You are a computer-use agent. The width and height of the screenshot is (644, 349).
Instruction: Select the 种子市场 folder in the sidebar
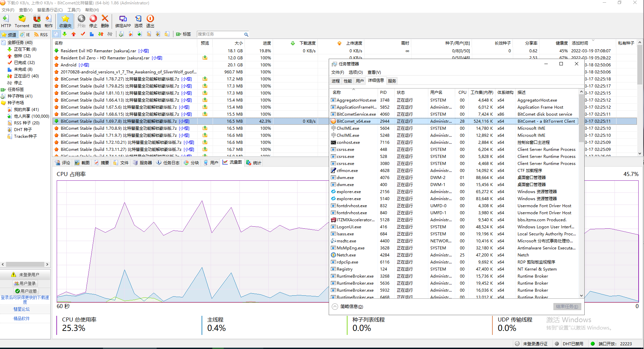tap(16, 103)
